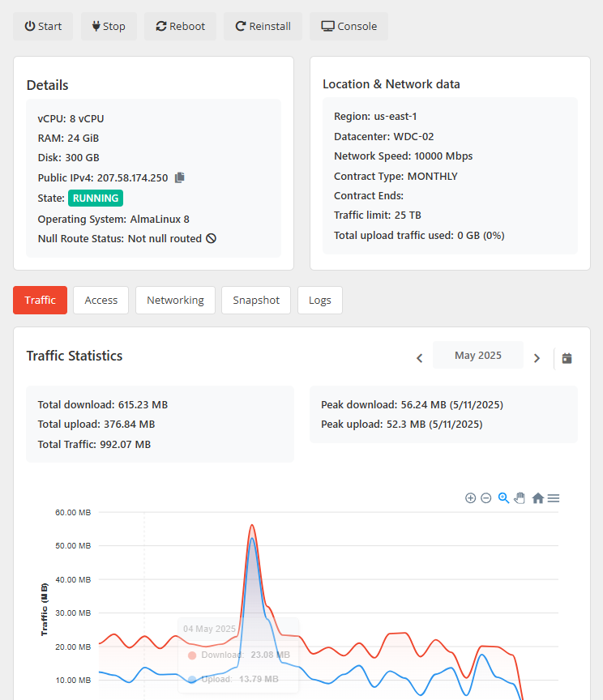Activate the chart panning hand tool
This screenshot has width=603, height=700.
[x=520, y=498]
